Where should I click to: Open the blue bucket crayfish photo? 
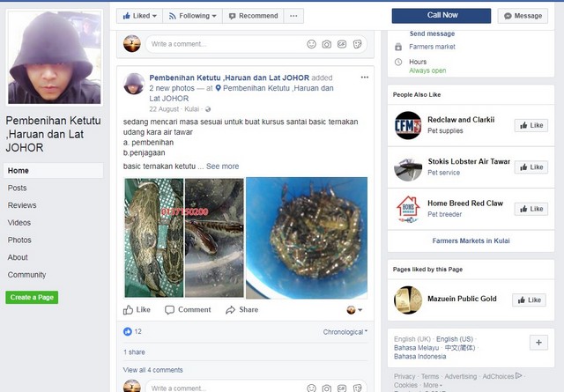(x=308, y=238)
